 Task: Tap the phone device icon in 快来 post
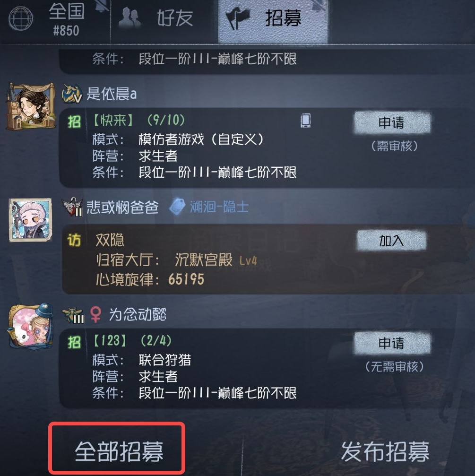(x=306, y=120)
